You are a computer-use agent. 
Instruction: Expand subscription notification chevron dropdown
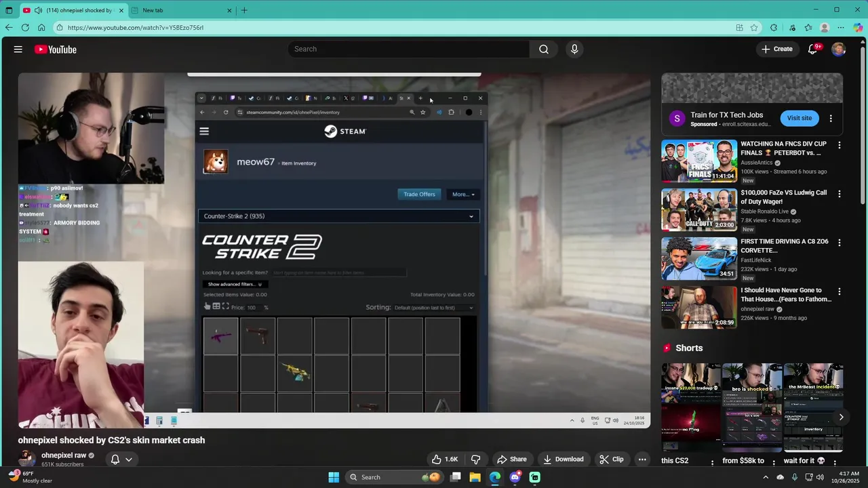(x=128, y=459)
